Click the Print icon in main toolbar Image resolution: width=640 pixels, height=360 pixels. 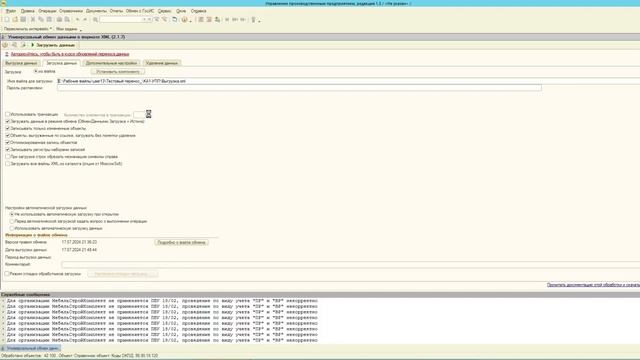pos(59,19)
